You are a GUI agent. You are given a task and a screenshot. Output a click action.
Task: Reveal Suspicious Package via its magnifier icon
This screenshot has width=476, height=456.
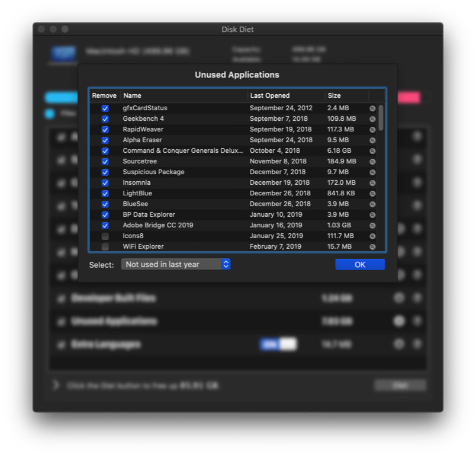tap(372, 172)
